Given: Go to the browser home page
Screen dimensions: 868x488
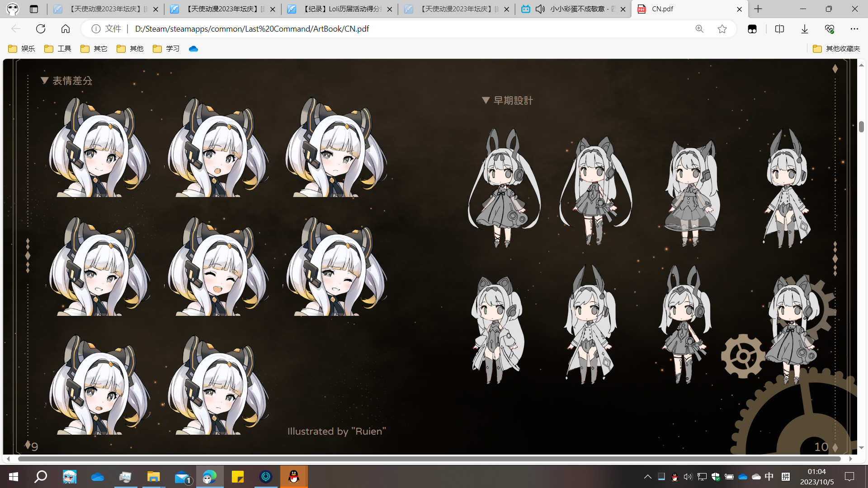Looking at the screenshot, I should (66, 29).
